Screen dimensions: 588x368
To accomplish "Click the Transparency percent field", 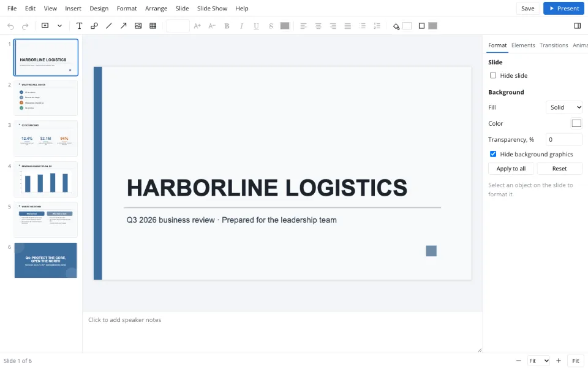I will tap(564, 139).
